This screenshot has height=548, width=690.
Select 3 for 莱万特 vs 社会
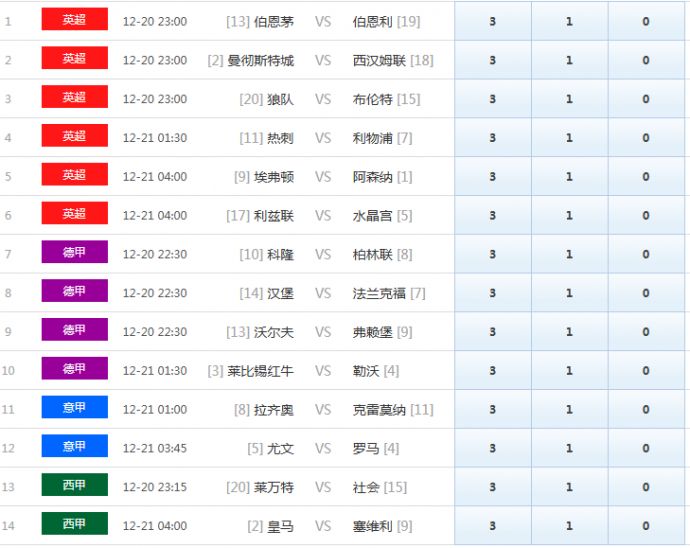click(493, 486)
